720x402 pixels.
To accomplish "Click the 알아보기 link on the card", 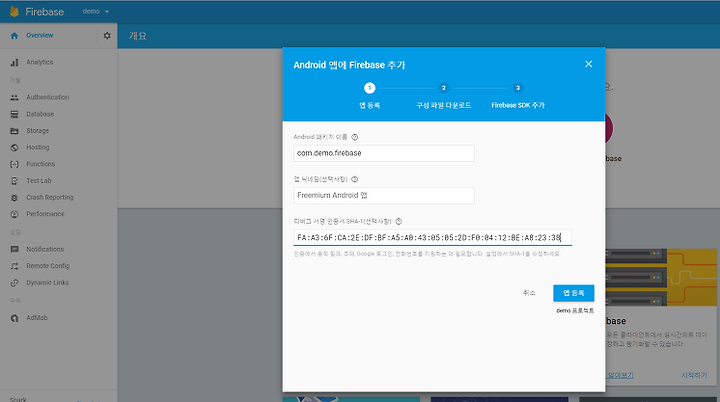I will click(x=621, y=375).
